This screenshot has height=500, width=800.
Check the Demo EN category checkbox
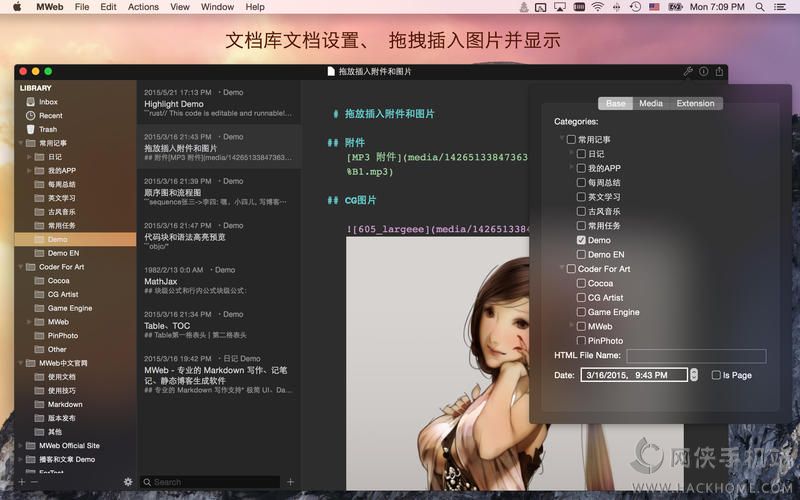pos(581,254)
